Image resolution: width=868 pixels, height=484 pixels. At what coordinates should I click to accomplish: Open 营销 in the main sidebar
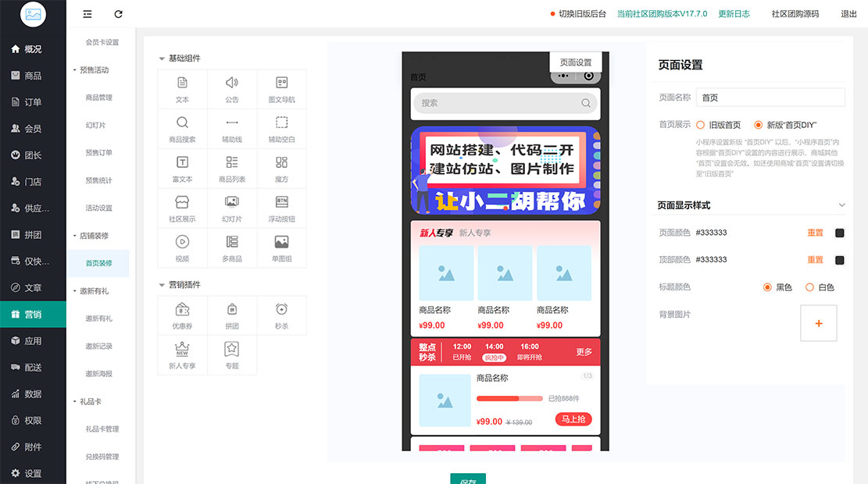(x=33, y=315)
